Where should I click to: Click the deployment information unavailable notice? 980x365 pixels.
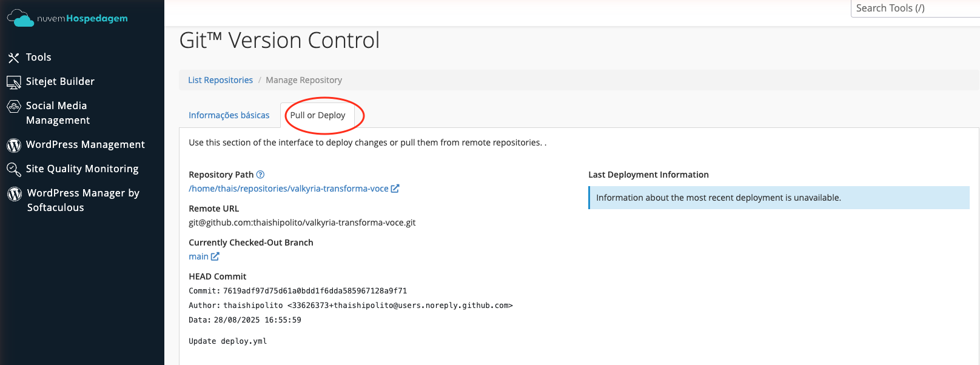(x=779, y=198)
